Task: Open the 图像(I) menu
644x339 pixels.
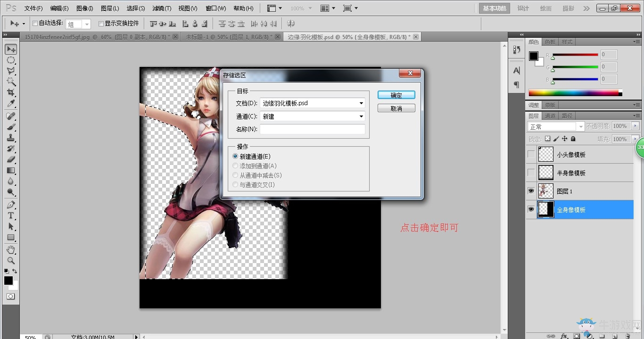Action: point(85,8)
